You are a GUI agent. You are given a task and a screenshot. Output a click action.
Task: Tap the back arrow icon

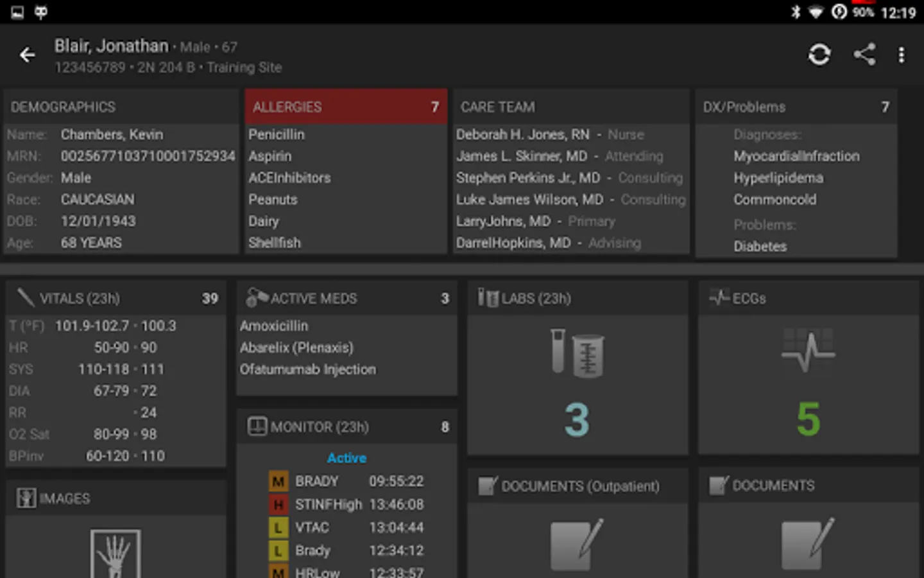click(x=27, y=55)
